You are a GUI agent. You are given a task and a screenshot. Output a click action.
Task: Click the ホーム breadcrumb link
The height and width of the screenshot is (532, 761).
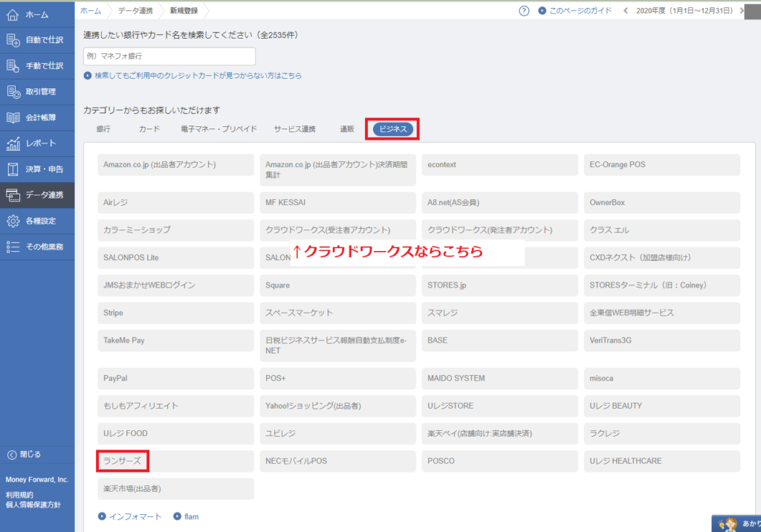(91, 10)
